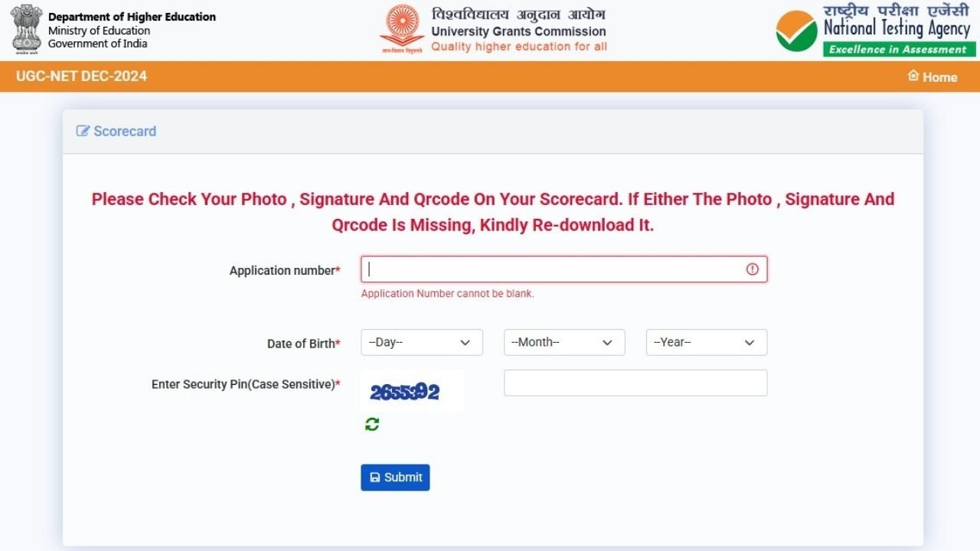Click the Security Pin text box
The image size is (980, 551).
635,383
